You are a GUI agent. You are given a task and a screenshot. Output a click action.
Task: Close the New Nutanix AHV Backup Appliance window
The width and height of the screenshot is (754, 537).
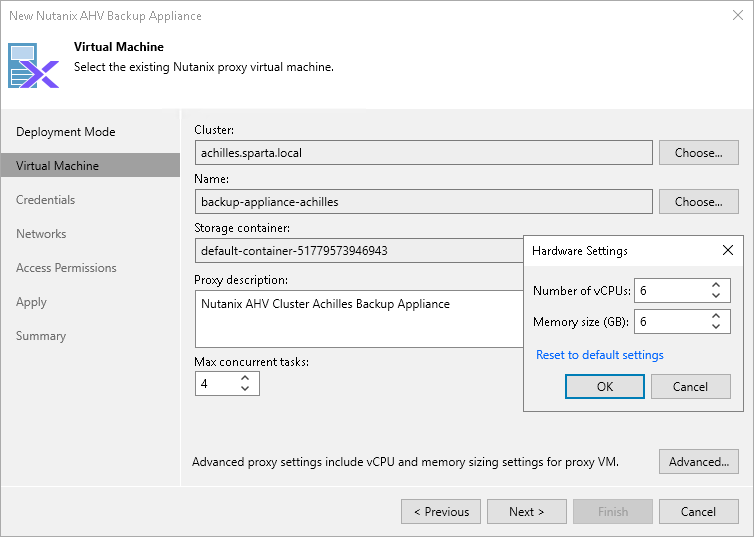click(736, 16)
